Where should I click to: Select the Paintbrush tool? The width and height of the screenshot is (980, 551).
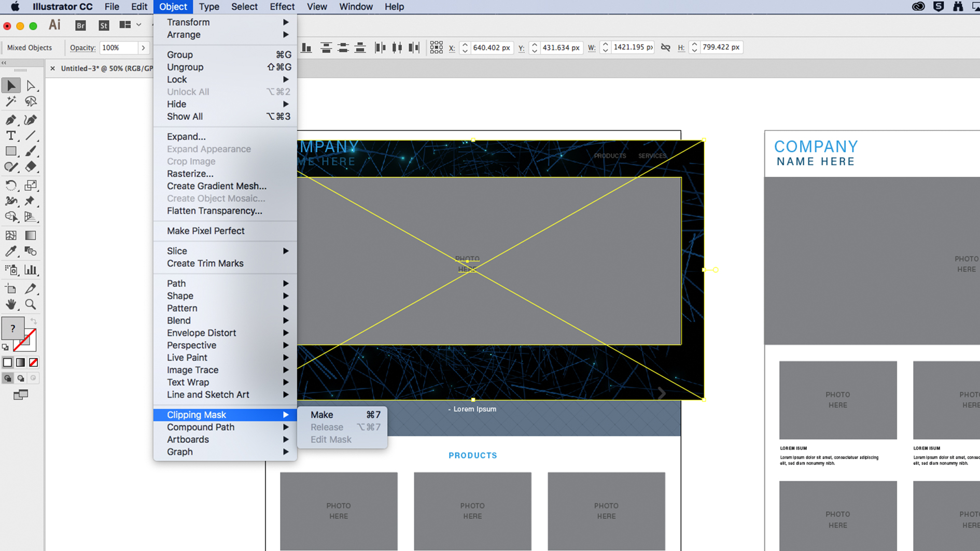pyautogui.click(x=31, y=151)
